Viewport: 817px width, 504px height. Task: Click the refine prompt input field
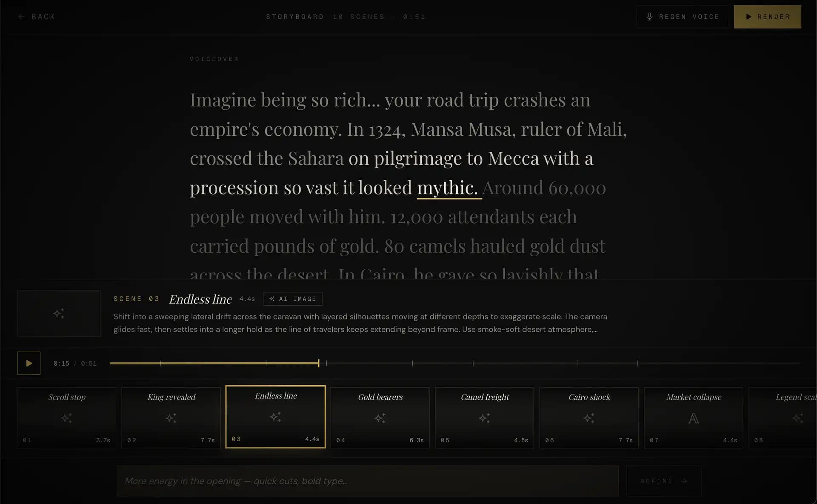[367, 481]
